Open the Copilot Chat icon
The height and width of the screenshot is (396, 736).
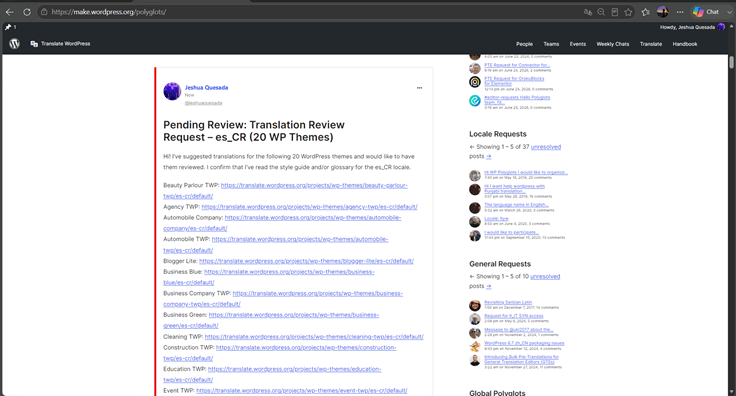tap(706, 12)
